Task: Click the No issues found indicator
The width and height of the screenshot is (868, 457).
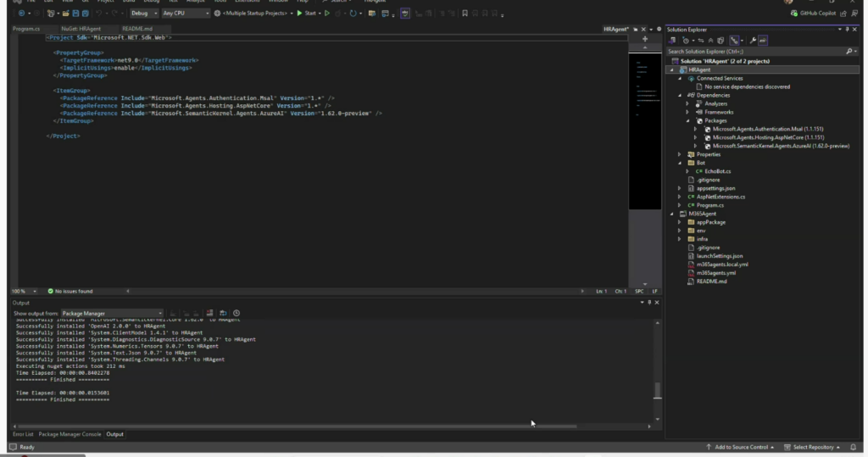Action: pyautogui.click(x=70, y=292)
